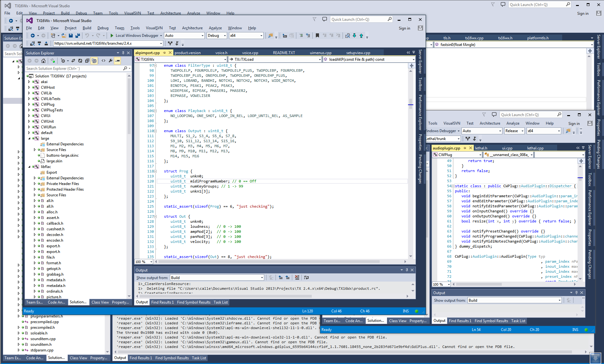Screen dimensions: 604x364
Task: Open the loadAKP member dropdown
Action: 369,59
